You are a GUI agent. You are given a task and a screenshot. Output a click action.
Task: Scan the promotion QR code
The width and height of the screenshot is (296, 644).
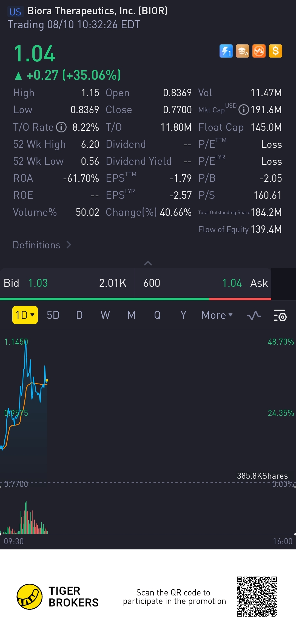point(257,597)
